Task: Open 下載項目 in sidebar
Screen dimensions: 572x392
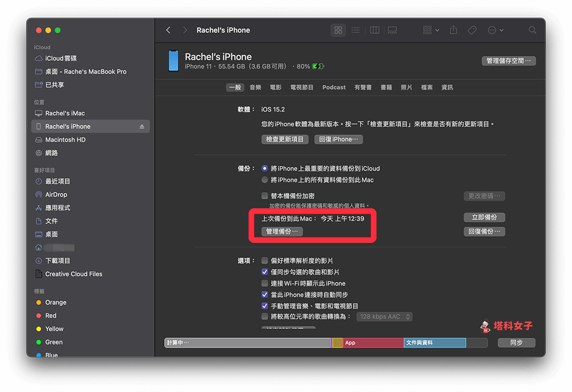Action: pos(90,261)
